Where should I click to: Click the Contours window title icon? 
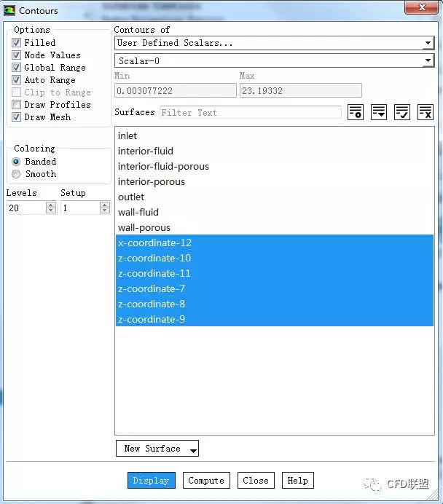pyautogui.click(x=9, y=10)
